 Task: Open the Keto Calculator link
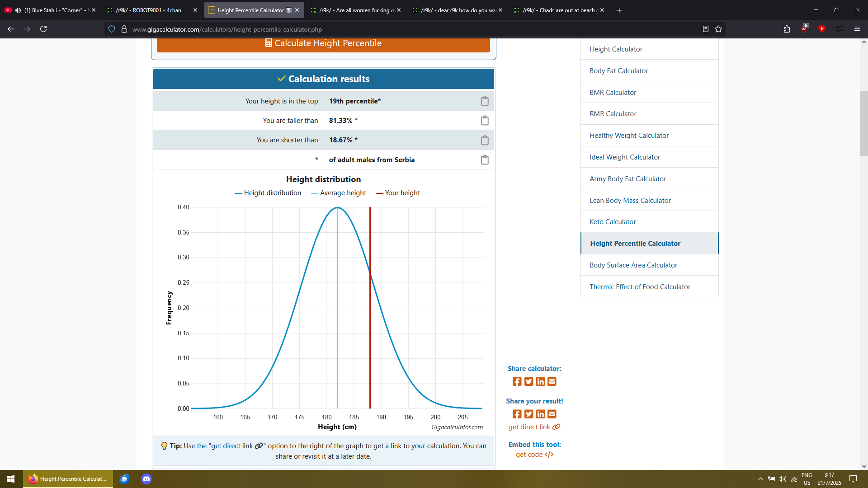613,222
